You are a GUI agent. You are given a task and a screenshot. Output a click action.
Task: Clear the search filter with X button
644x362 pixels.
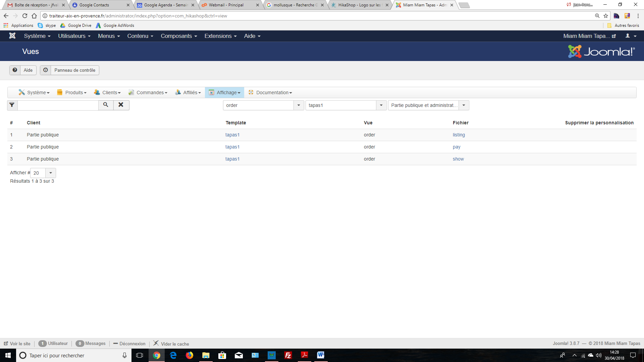point(121,105)
